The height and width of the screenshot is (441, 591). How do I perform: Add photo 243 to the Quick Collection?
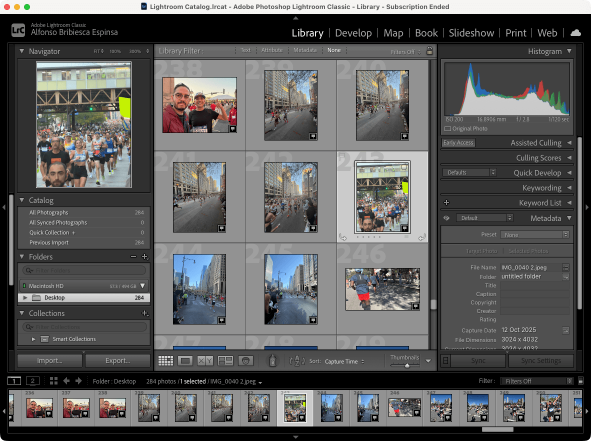[404, 167]
